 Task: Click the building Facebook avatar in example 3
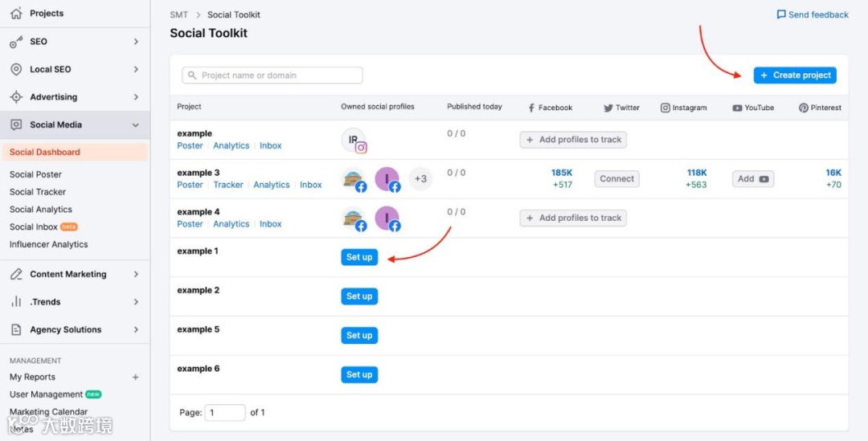(354, 179)
